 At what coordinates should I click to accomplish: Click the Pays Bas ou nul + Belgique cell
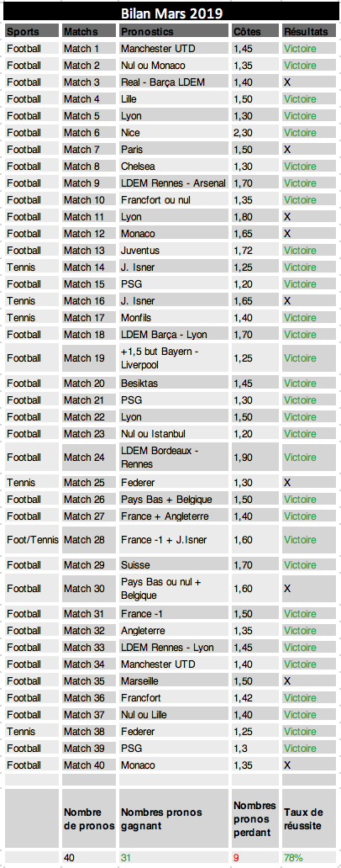pyautogui.click(x=174, y=589)
